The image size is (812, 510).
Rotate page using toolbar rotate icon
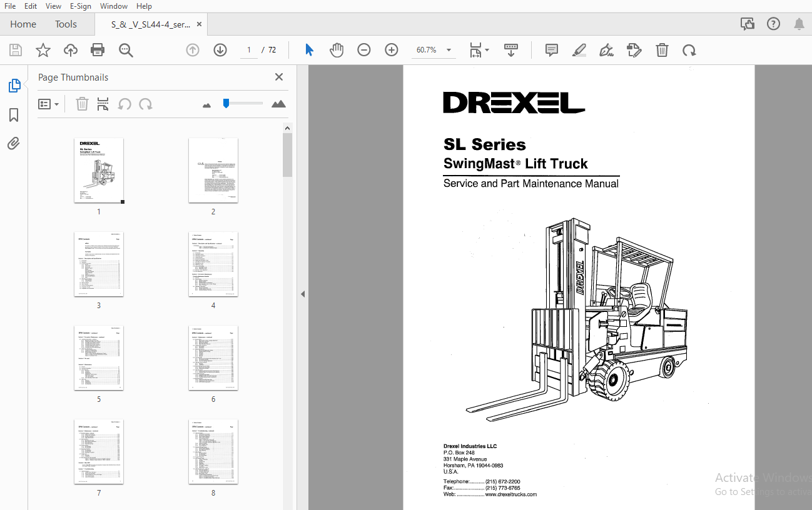click(x=689, y=50)
